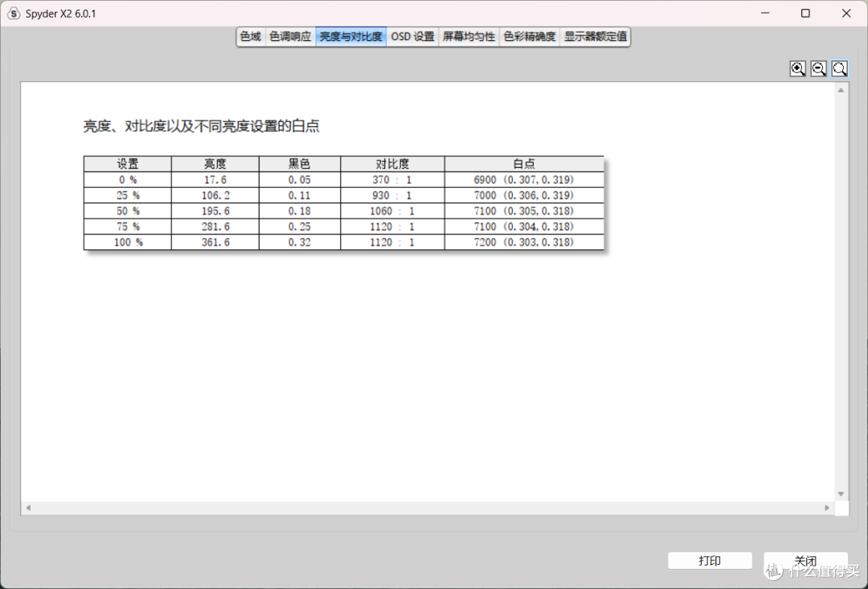Click the brightness value 195.6
Screen dimensions: 868x589
(x=215, y=211)
